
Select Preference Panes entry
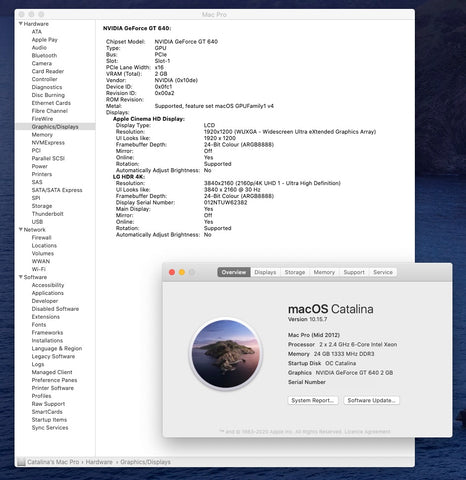click(54, 380)
